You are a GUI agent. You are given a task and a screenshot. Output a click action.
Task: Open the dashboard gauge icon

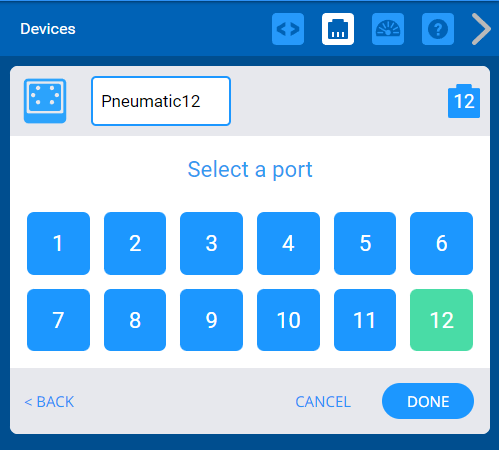[x=388, y=29]
